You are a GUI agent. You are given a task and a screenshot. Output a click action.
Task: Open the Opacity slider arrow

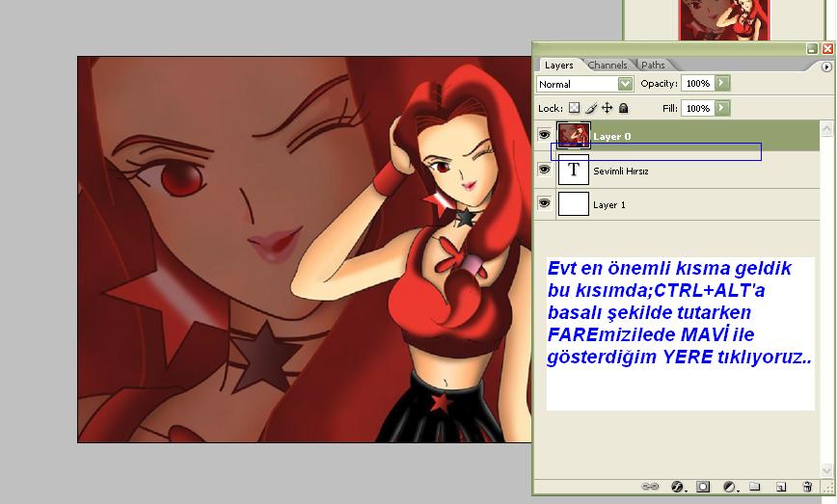tap(722, 84)
